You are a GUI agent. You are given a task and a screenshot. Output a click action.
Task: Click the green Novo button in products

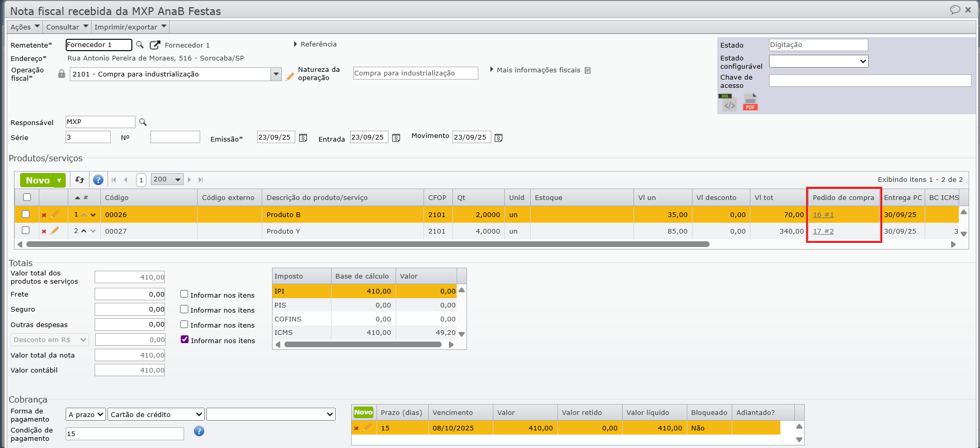38,180
